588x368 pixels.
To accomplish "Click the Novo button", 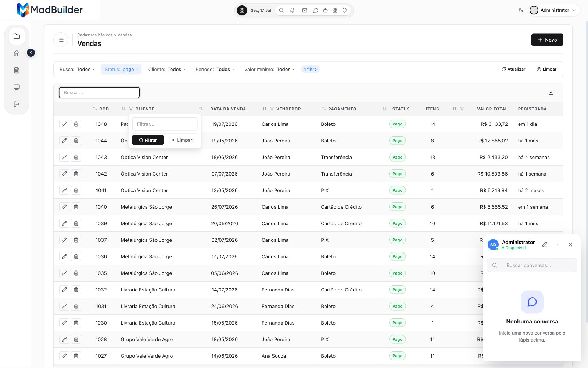I will coord(547,40).
